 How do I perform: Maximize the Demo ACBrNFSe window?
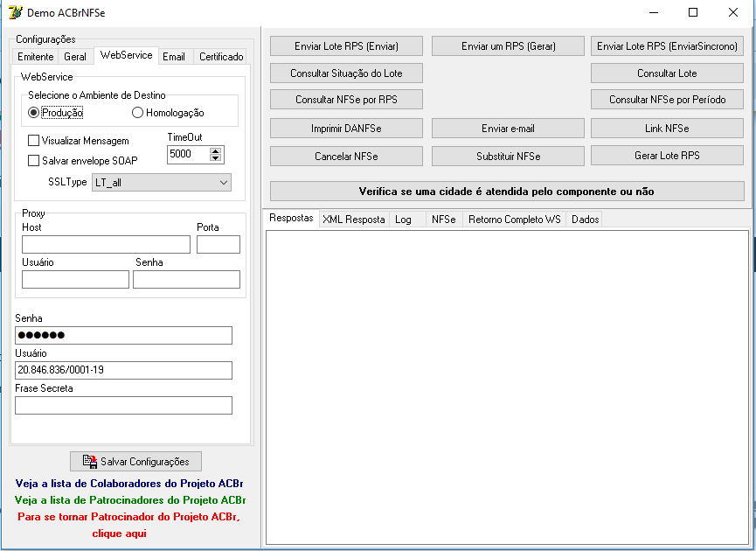(x=693, y=12)
